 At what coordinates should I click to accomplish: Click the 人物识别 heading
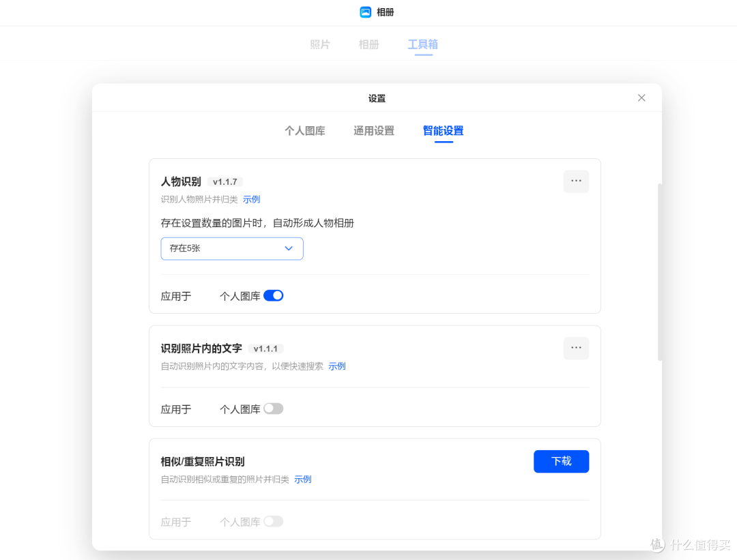click(181, 182)
